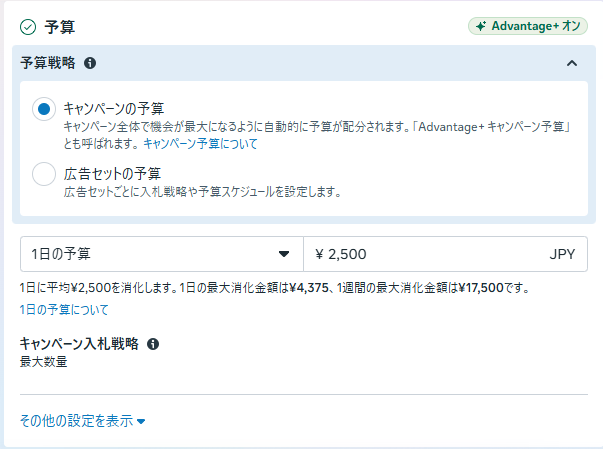This screenshot has width=603, height=449.
Task: Click the sparkle icon in the Advantage+ badge
Action: pyautogui.click(x=481, y=27)
